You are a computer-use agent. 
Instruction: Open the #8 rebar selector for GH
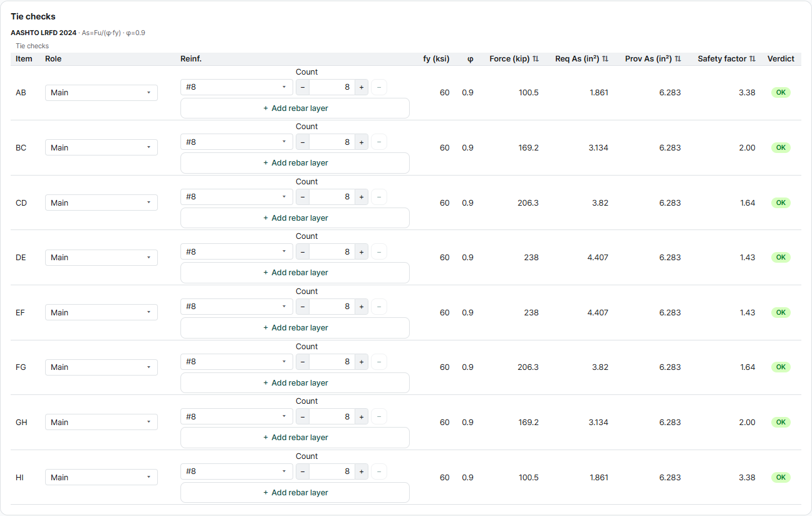tap(237, 417)
